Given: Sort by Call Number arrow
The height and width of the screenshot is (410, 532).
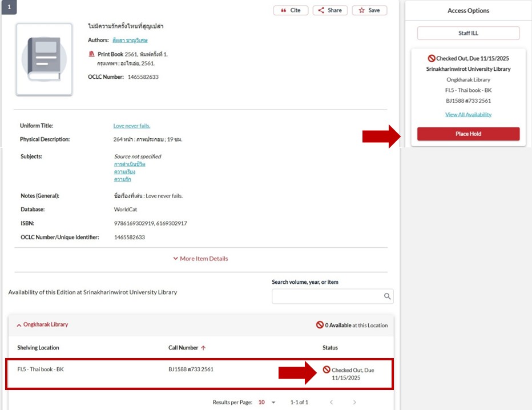Looking at the screenshot, I should click(x=204, y=348).
